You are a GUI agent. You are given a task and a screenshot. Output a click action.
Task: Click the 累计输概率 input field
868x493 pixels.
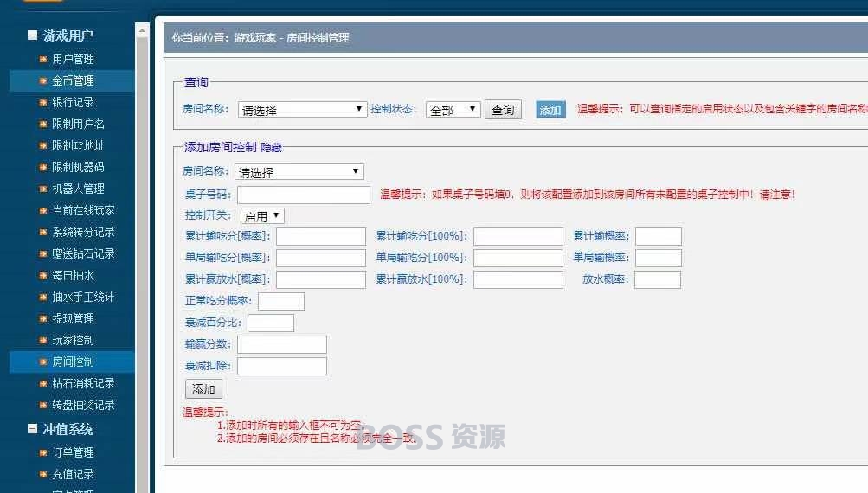tap(659, 236)
